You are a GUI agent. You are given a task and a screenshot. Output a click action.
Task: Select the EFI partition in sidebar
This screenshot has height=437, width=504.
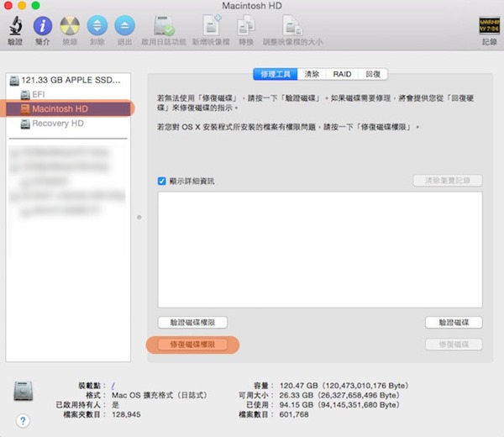68,94
